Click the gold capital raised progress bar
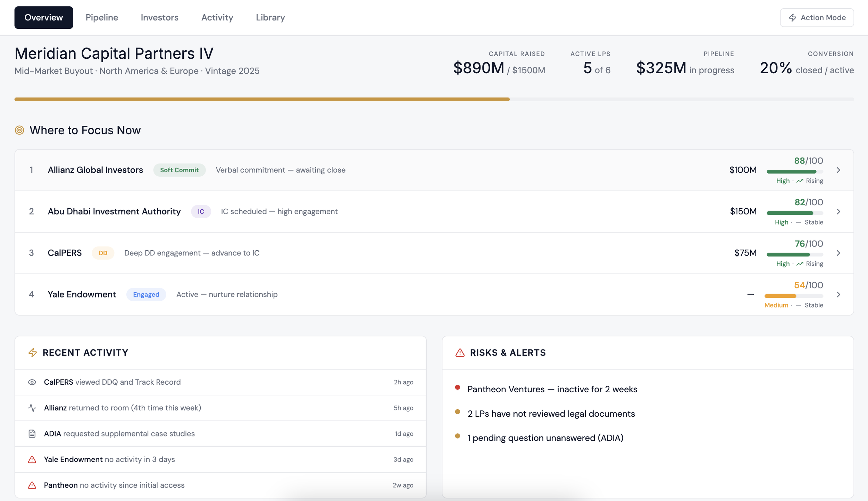This screenshot has width=868, height=501. click(x=262, y=99)
